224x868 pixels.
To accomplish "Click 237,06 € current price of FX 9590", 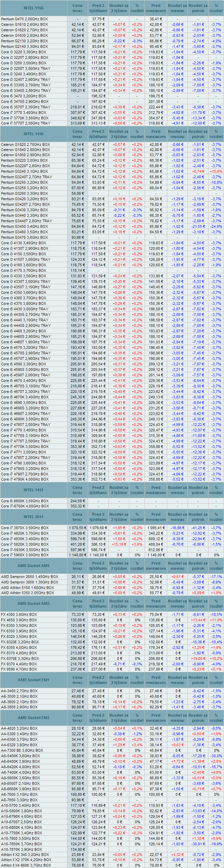I will tap(77, 669).
